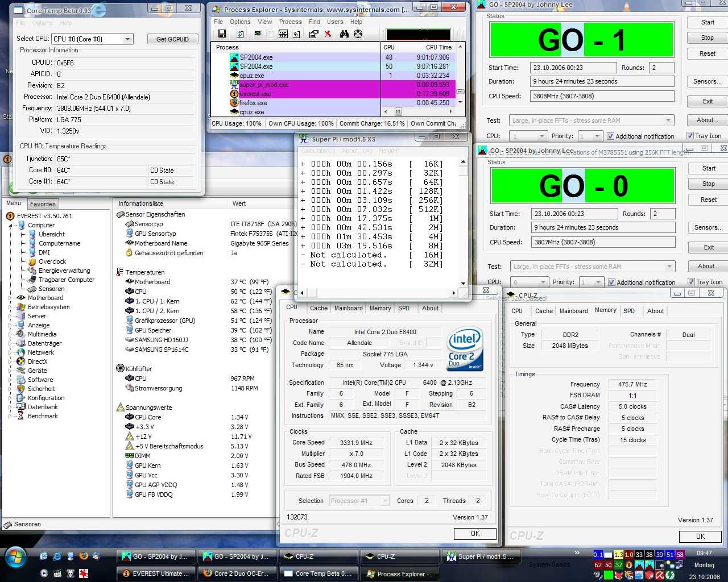
Task: Click Get GCPUID button in Core Temp
Action: coord(172,39)
